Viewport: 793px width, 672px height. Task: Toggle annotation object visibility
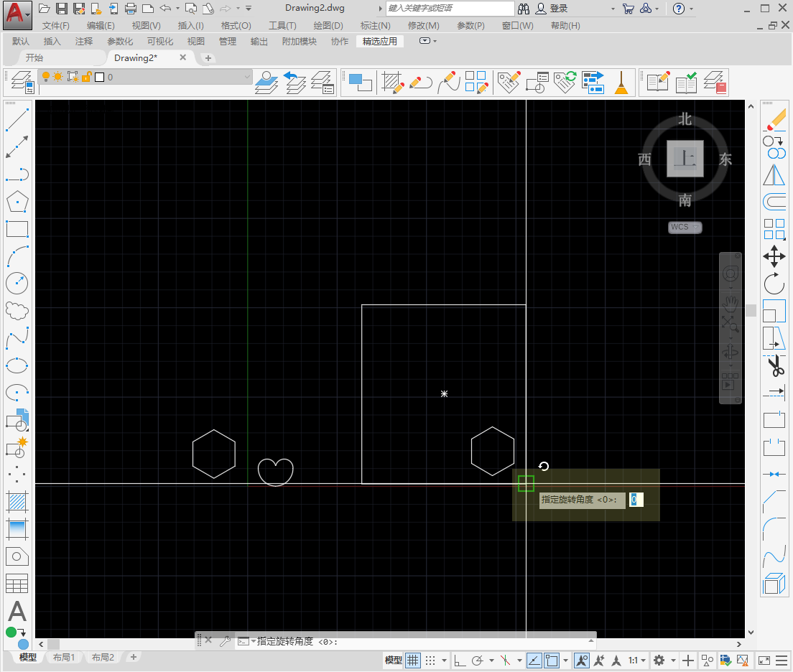[x=582, y=660]
